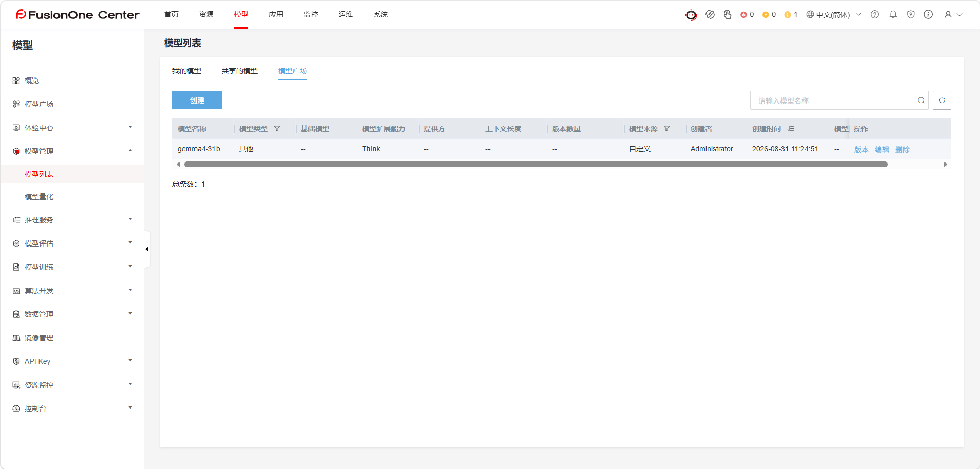
Task: Click the model source filter funnel icon
Action: [667, 129]
